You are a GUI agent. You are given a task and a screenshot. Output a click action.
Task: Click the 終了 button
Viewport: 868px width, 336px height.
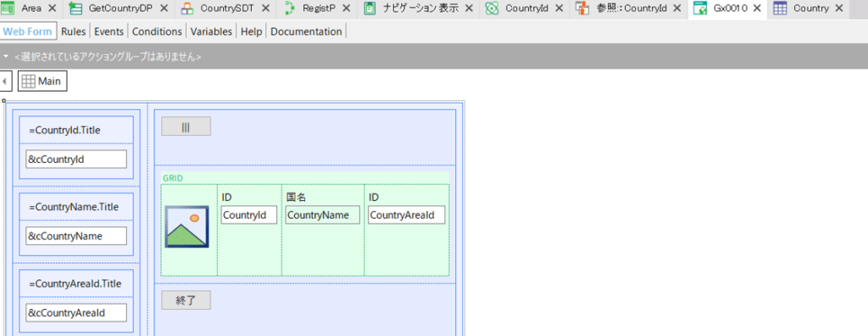pos(186,300)
